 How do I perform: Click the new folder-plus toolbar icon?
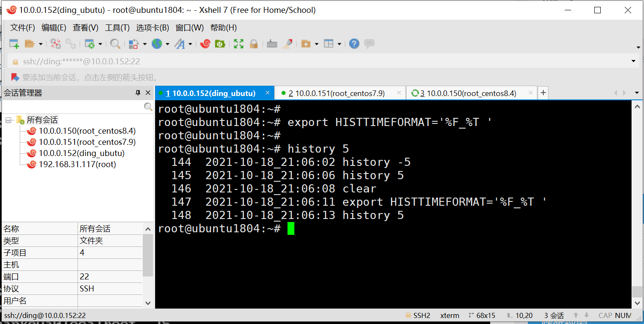point(306,44)
